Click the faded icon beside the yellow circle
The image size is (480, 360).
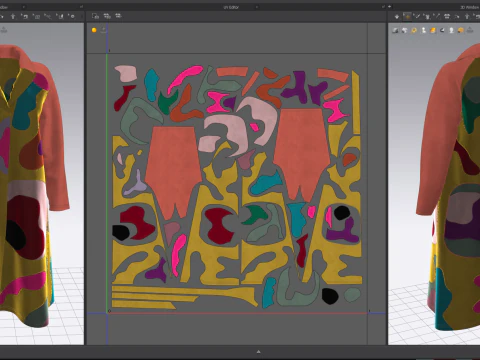[104, 30]
